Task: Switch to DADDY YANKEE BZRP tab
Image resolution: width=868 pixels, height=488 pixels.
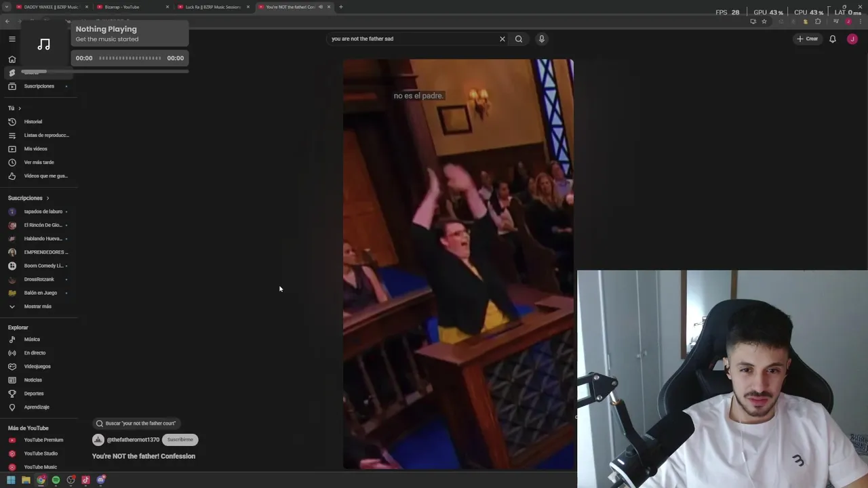Action: click(x=51, y=7)
